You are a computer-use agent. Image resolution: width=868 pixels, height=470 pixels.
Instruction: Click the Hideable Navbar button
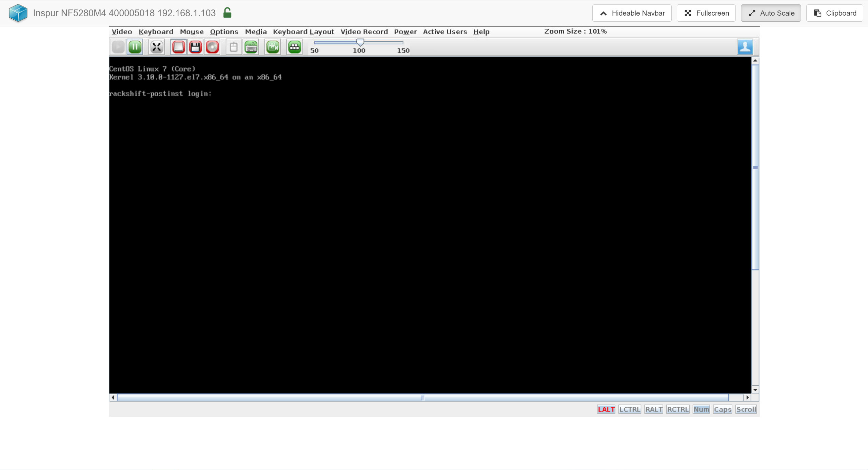[632, 13]
